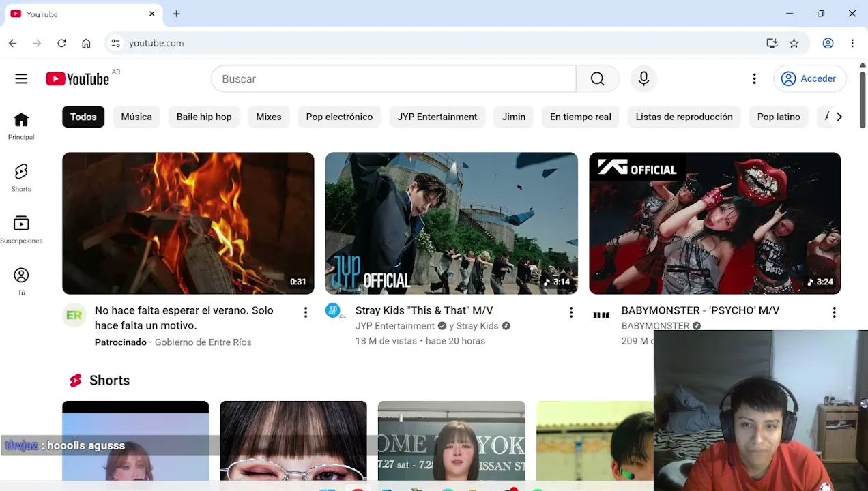Screen dimensions: 868x491
Task: Select the Todos filter chip
Action: (x=83, y=117)
